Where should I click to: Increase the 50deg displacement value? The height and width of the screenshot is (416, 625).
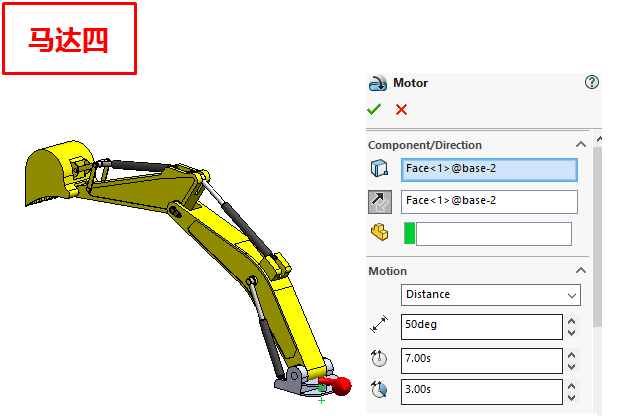coord(571,321)
